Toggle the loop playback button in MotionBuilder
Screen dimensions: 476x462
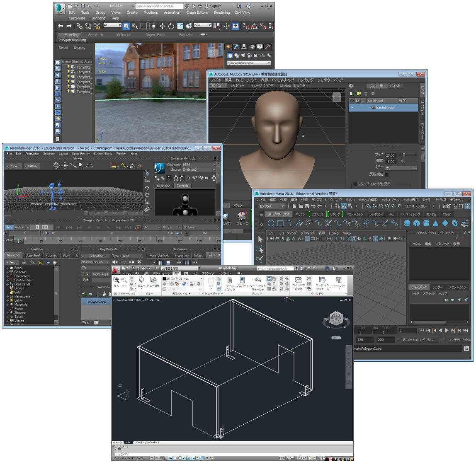coord(139,227)
